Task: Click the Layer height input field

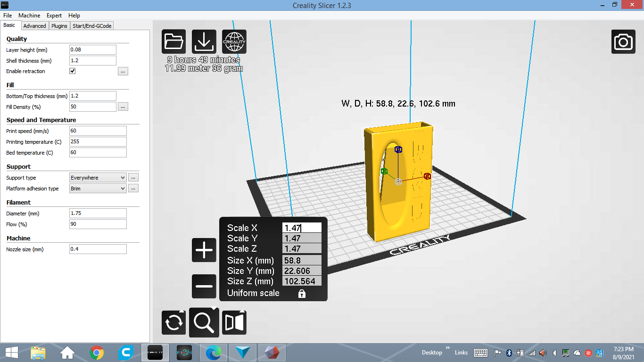Action: pos(93,49)
